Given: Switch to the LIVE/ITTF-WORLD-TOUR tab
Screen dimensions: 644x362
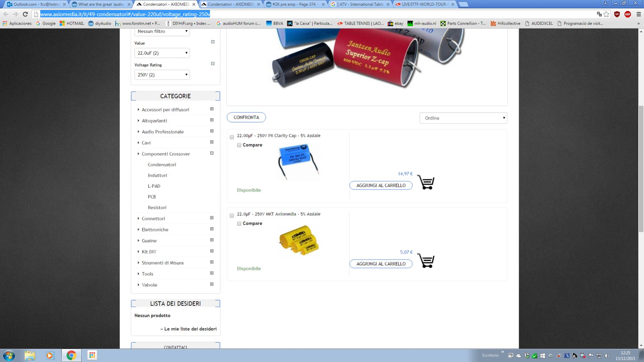Looking at the screenshot, I should coord(425,4).
